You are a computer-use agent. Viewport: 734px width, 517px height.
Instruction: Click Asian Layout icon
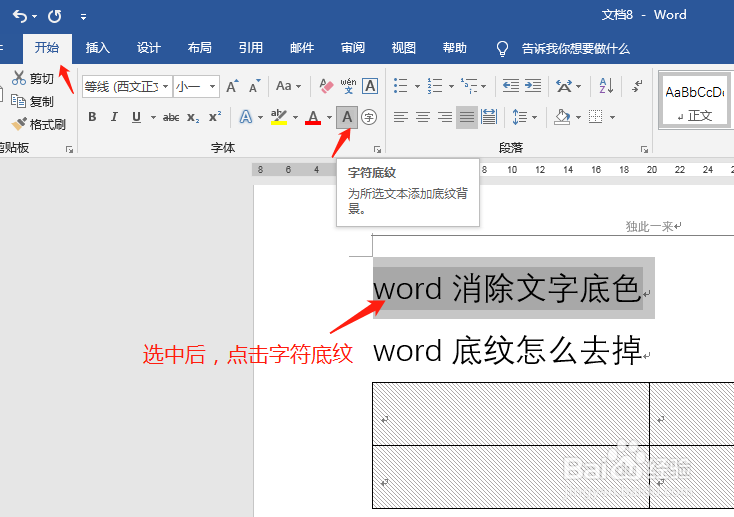[564, 86]
